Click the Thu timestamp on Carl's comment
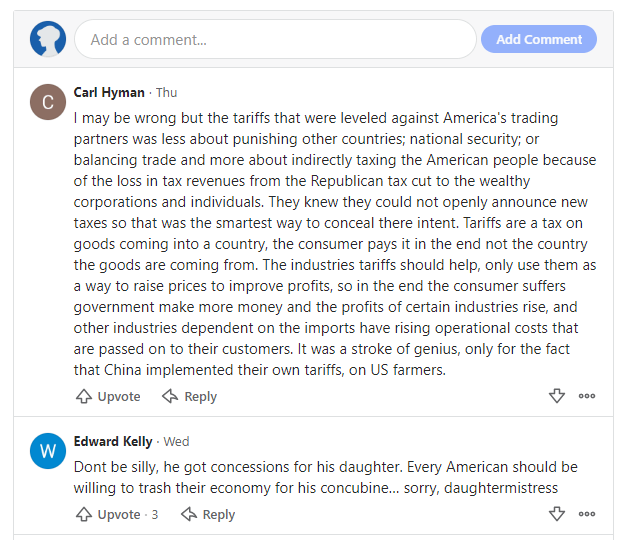 click(166, 93)
